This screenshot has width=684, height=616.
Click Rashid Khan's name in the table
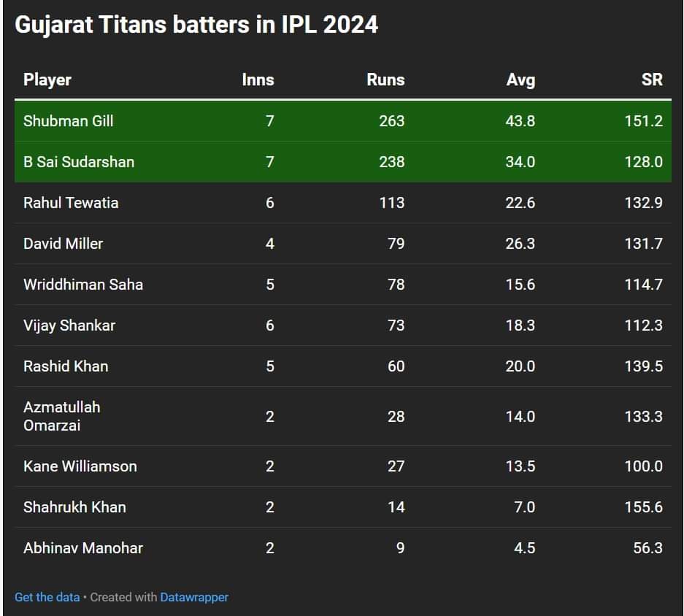tap(66, 366)
